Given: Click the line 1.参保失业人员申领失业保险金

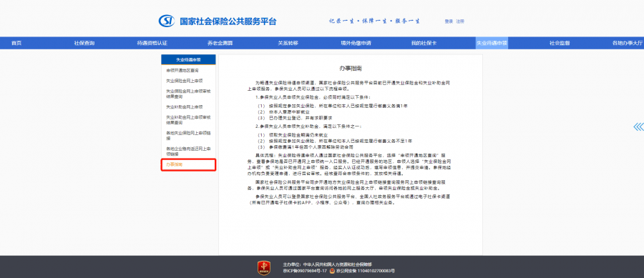Looking at the screenshot, I should [x=313, y=97].
